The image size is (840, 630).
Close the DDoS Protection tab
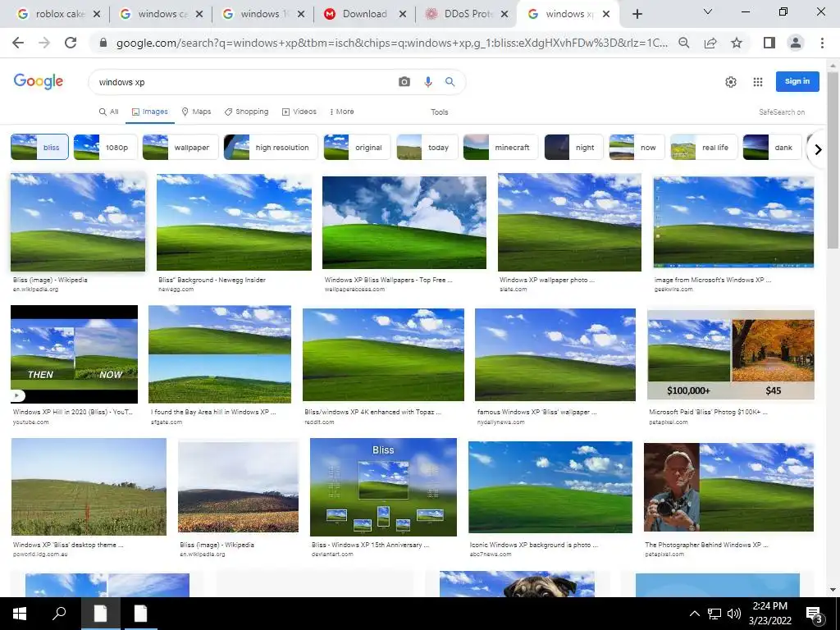[x=504, y=15]
